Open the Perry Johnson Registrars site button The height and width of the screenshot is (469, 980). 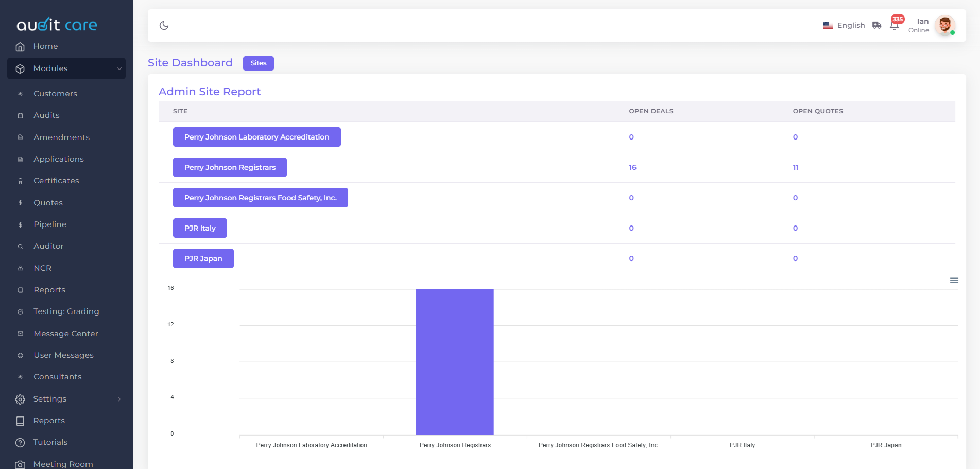coord(230,167)
